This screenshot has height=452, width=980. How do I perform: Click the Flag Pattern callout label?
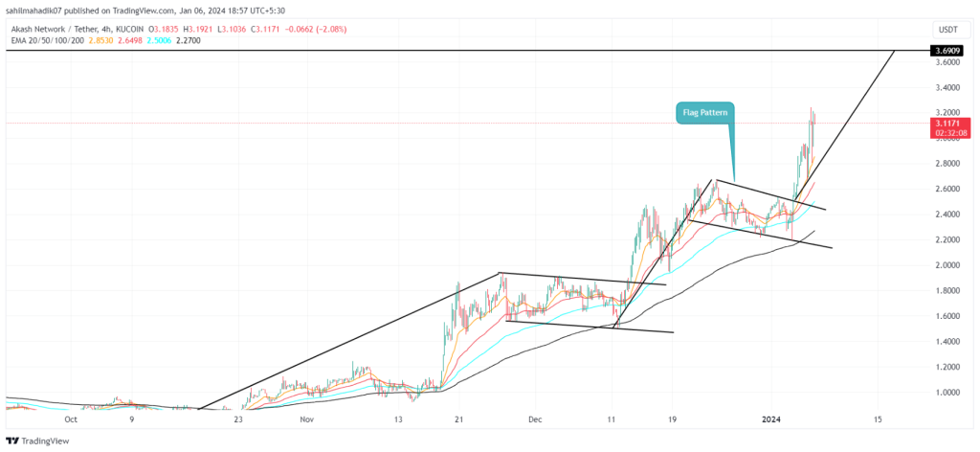coord(705,114)
